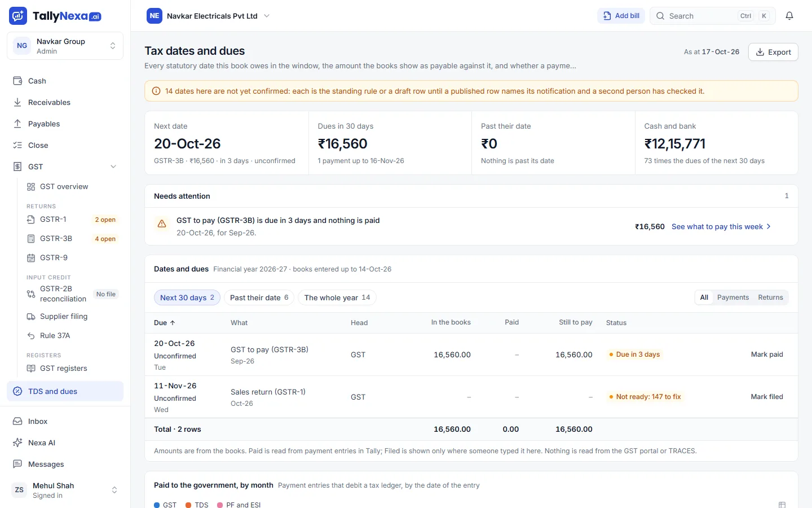Toggle the TDS legend color swatch
This screenshot has width=812, height=508.
click(x=188, y=505)
